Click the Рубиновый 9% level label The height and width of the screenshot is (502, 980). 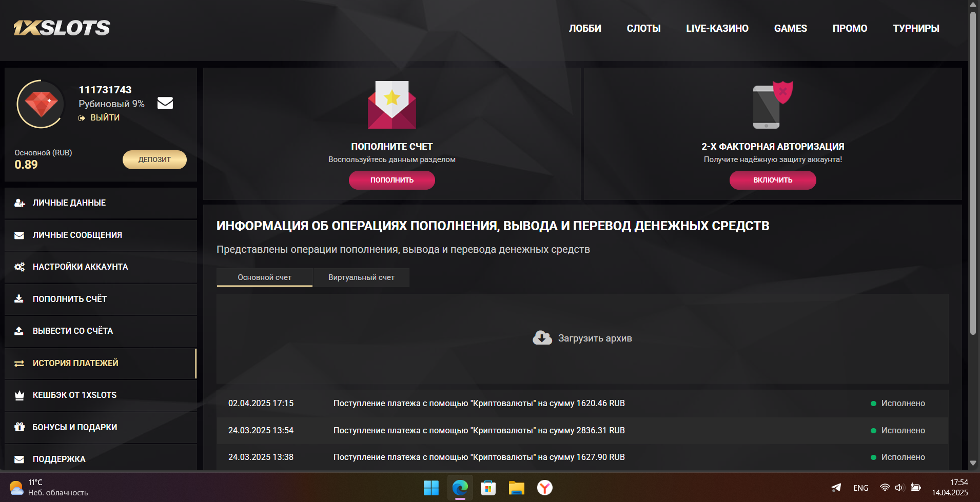[x=111, y=104]
